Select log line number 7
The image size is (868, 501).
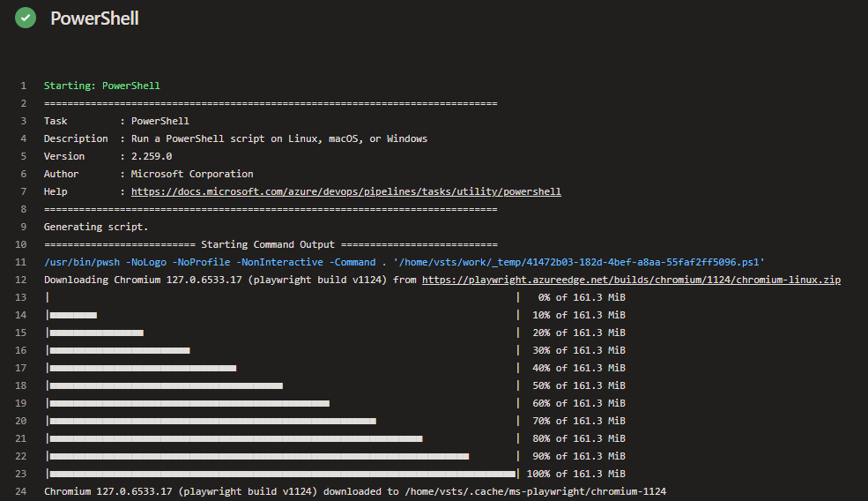coord(23,191)
